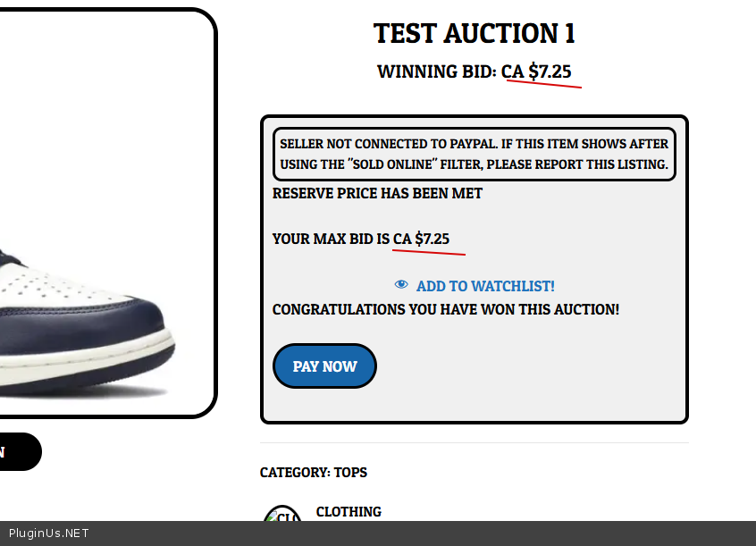
Task: Click the Your Max Bid is CA $7.25 line
Action: [361, 239]
